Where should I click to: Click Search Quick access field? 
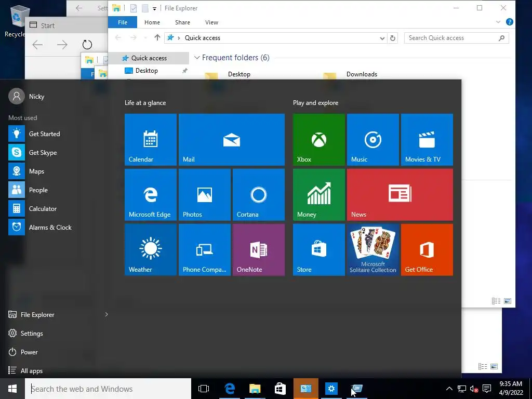(457, 38)
